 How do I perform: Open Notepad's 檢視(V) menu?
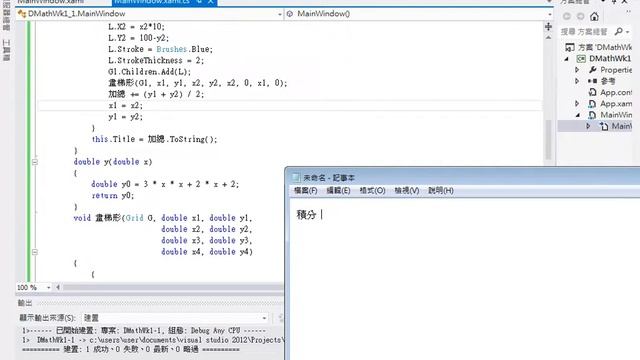(407, 191)
